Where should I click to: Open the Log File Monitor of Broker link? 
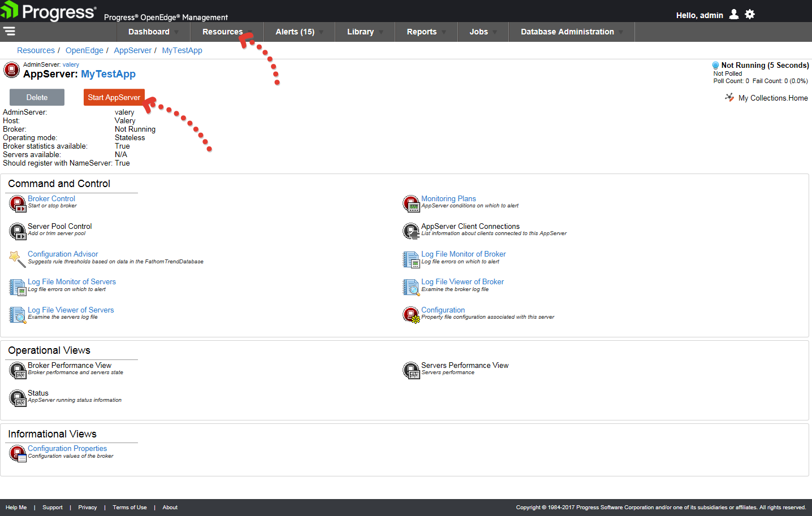click(464, 254)
